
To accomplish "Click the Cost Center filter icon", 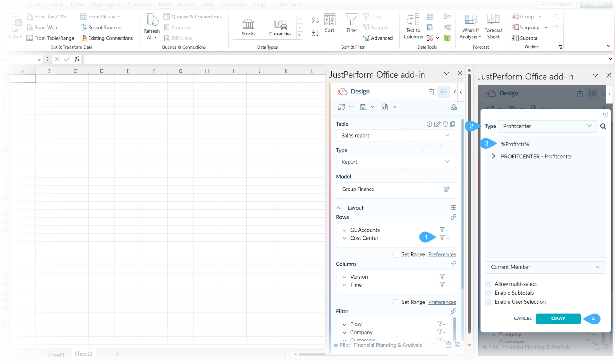I will coord(442,237).
